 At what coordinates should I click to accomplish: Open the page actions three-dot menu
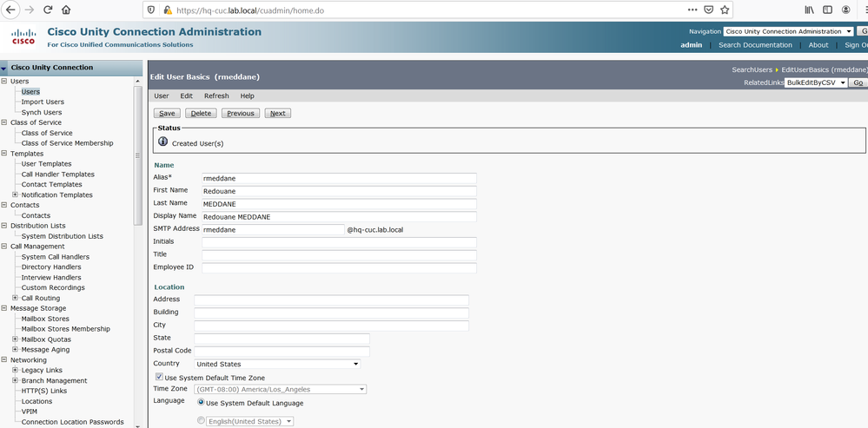coord(692,10)
